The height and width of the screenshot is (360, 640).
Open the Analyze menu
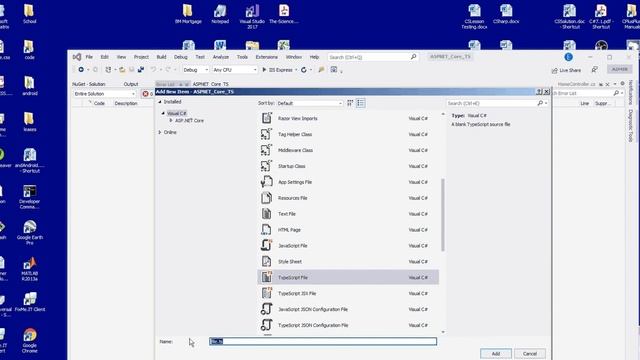pyautogui.click(x=220, y=57)
